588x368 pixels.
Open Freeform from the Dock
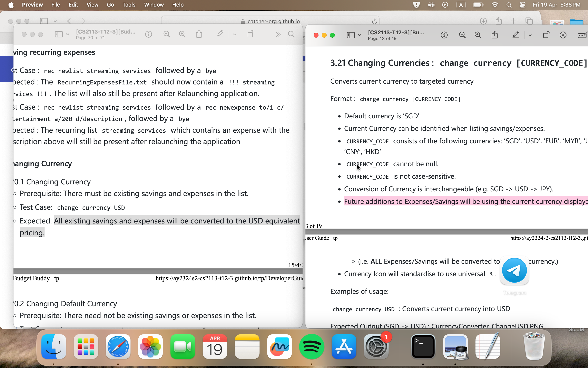coord(280,347)
